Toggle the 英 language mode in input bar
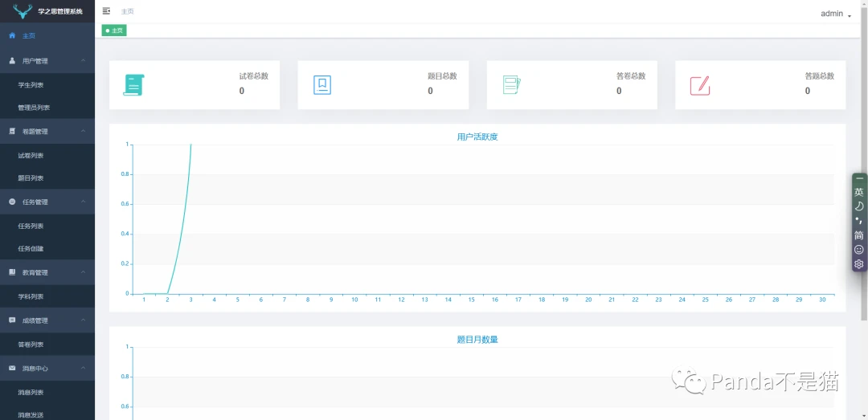The height and width of the screenshot is (420, 868). [858, 192]
